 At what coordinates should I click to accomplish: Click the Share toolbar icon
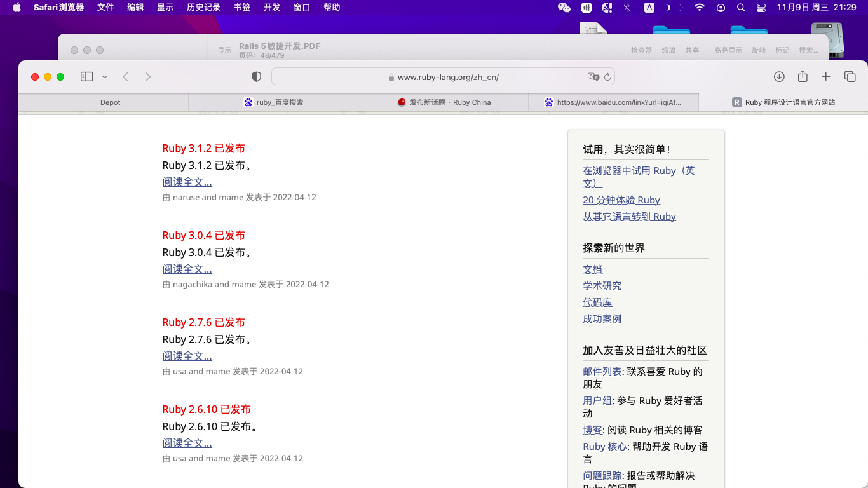803,76
